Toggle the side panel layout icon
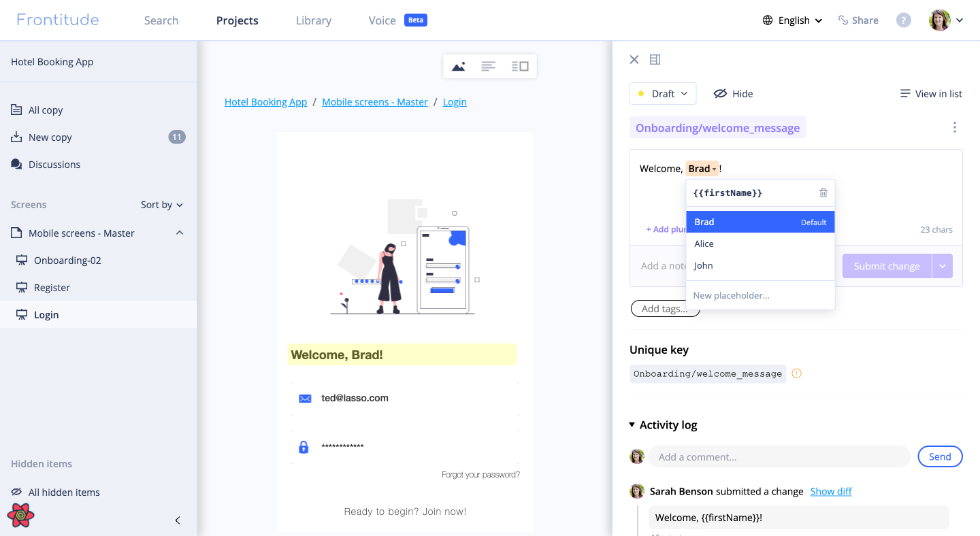 pos(655,60)
